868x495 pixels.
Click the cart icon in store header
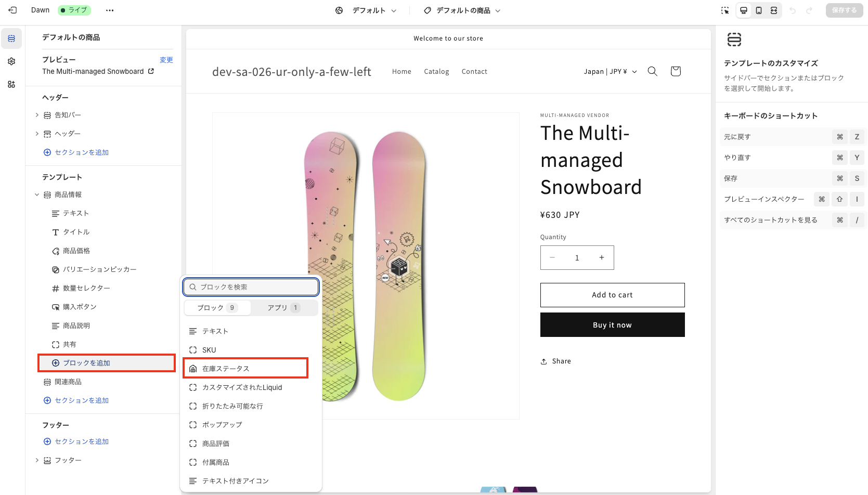pos(676,71)
